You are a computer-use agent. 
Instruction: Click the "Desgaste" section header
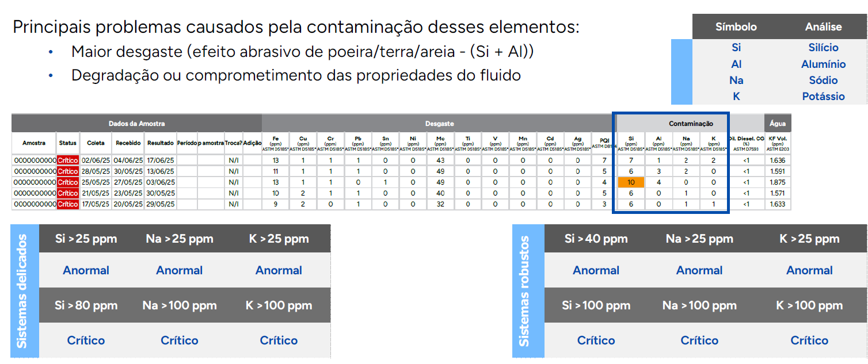pos(439,123)
